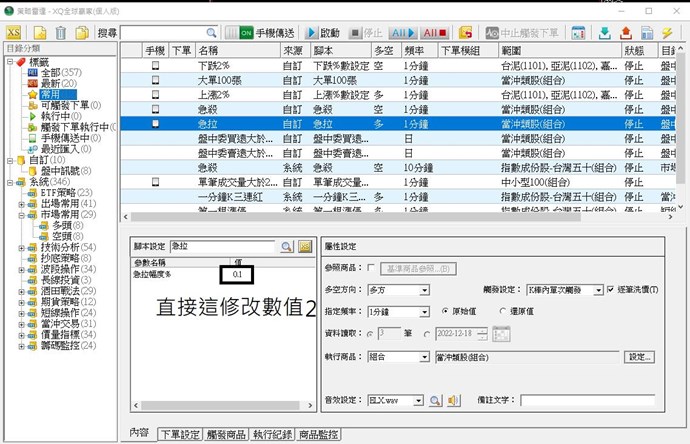Image resolution: width=690 pixels, height=444 pixels.
Task: Play the sound with the speaker icon
Action: click(453, 400)
